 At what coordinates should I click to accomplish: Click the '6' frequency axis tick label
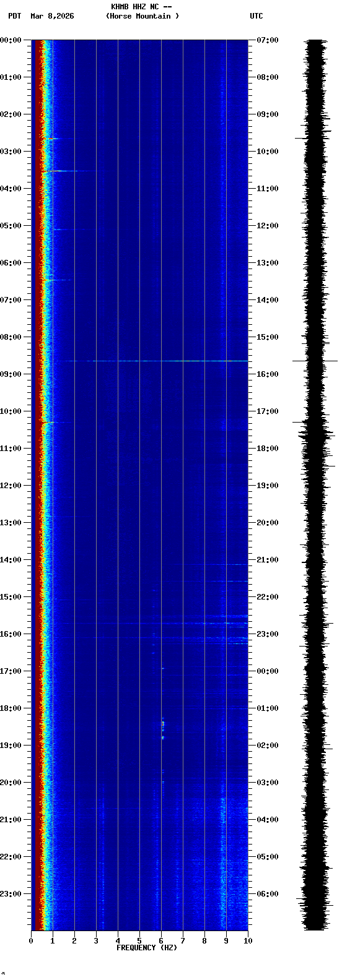tap(161, 941)
